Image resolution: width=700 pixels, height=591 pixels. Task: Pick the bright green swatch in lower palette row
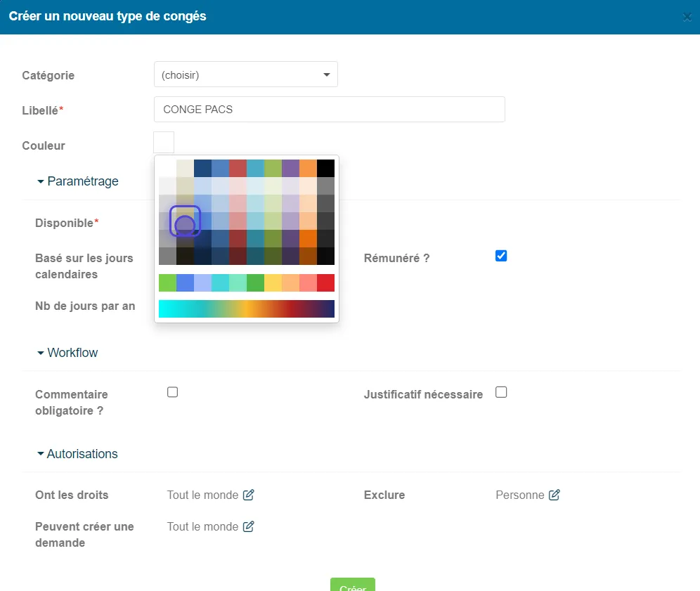click(167, 283)
